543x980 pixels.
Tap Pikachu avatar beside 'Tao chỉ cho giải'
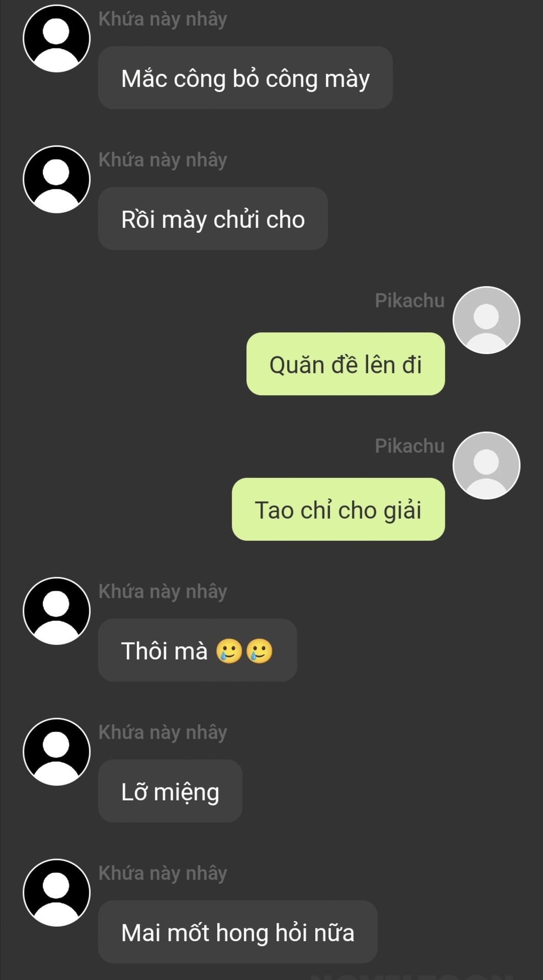point(486,465)
